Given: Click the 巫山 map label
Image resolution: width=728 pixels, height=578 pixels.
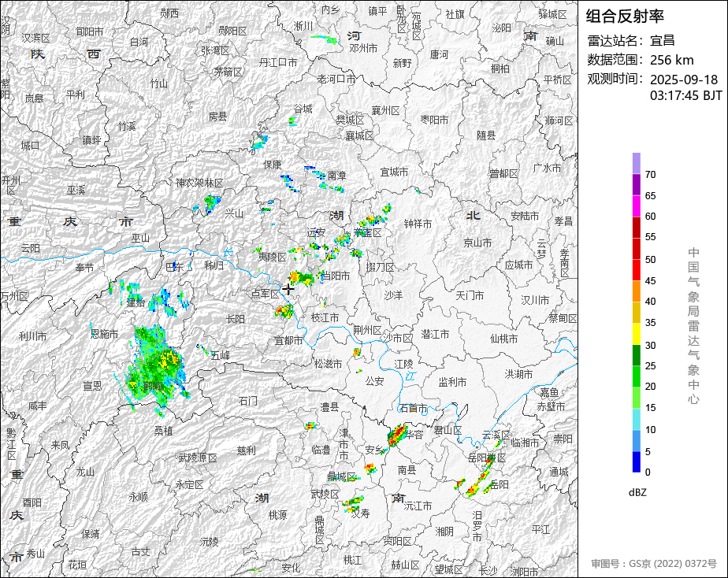Looking at the screenshot, I should (139, 238).
